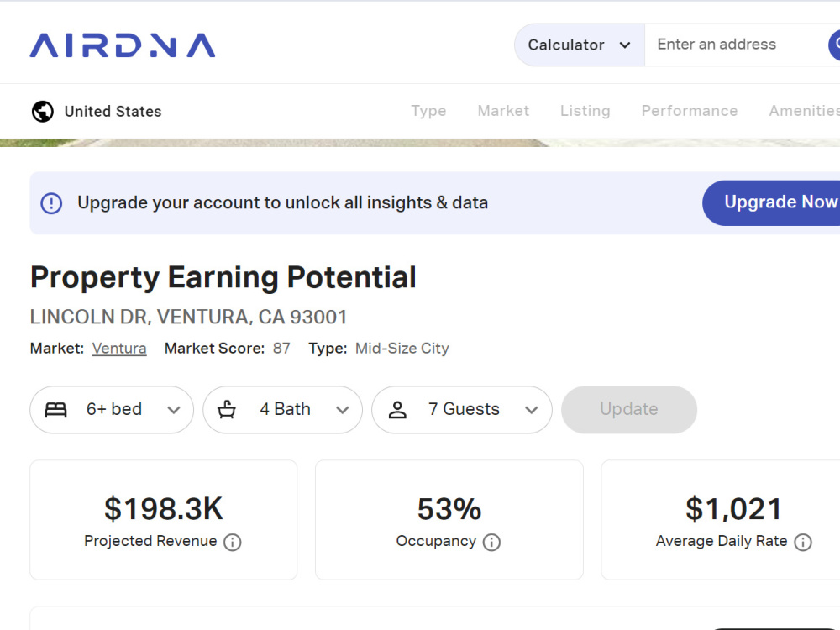
Task: Expand the 7 Guests dropdown chevron
Action: tap(532, 411)
